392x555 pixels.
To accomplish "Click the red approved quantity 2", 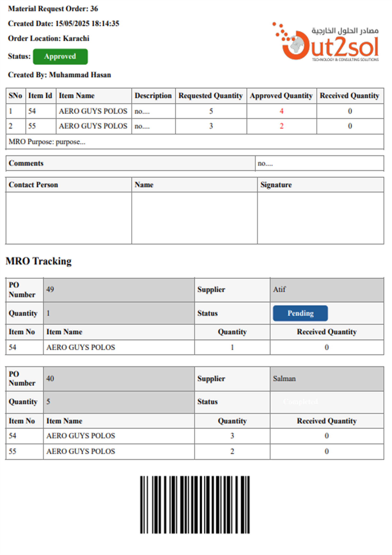I will [282, 126].
